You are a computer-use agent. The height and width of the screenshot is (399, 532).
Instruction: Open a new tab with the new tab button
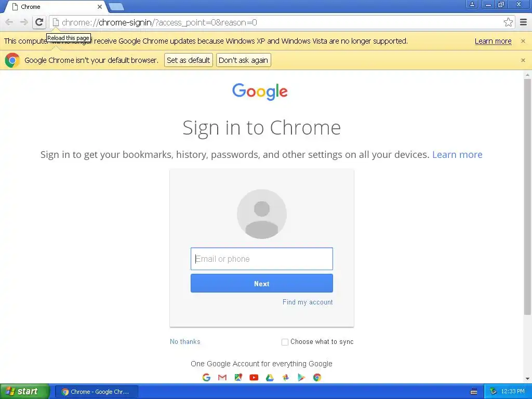[x=116, y=6]
